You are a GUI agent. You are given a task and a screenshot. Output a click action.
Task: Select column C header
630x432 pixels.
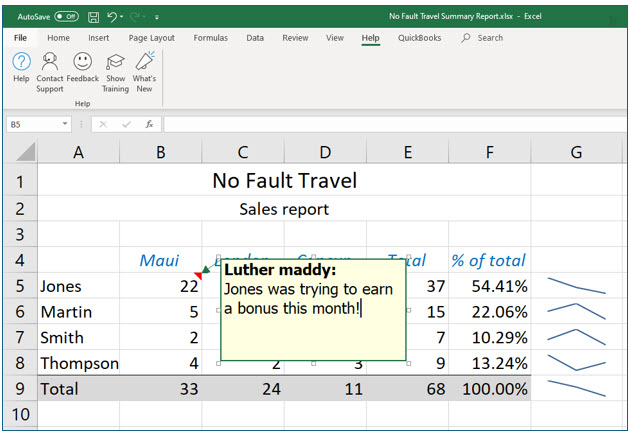click(x=243, y=152)
